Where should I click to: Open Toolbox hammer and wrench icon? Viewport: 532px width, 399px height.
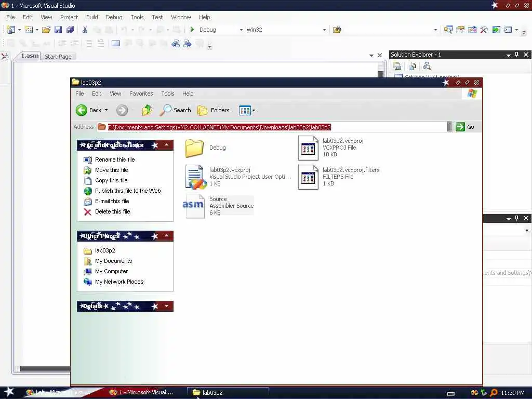coord(484,30)
